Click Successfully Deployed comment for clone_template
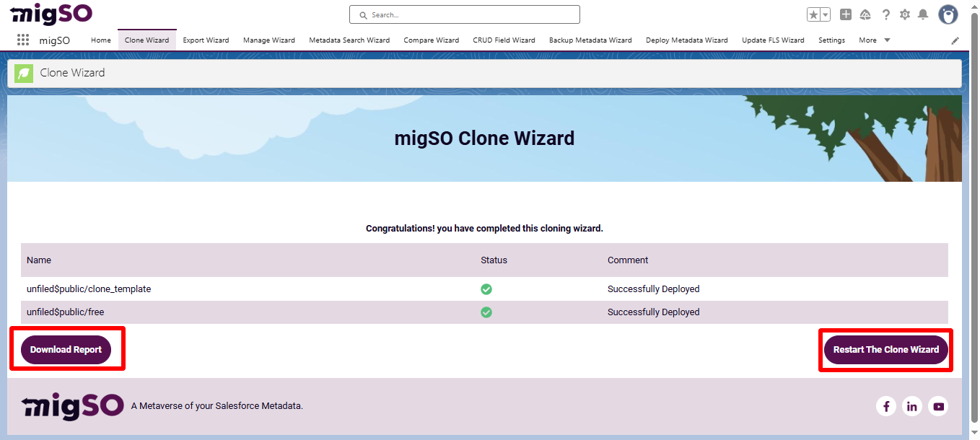This screenshot has height=440, width=980. (x=654, y=289)
